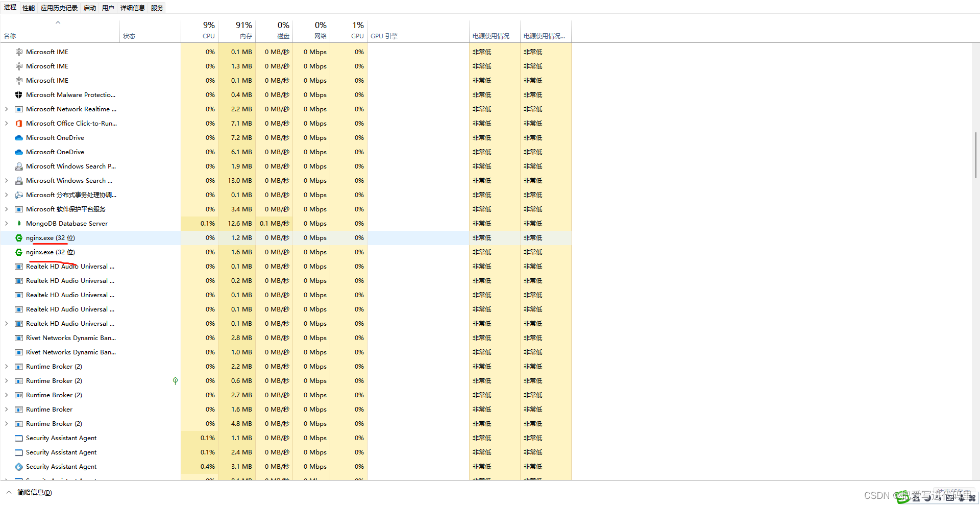Click 简略信息(D) button

point(35,492)
